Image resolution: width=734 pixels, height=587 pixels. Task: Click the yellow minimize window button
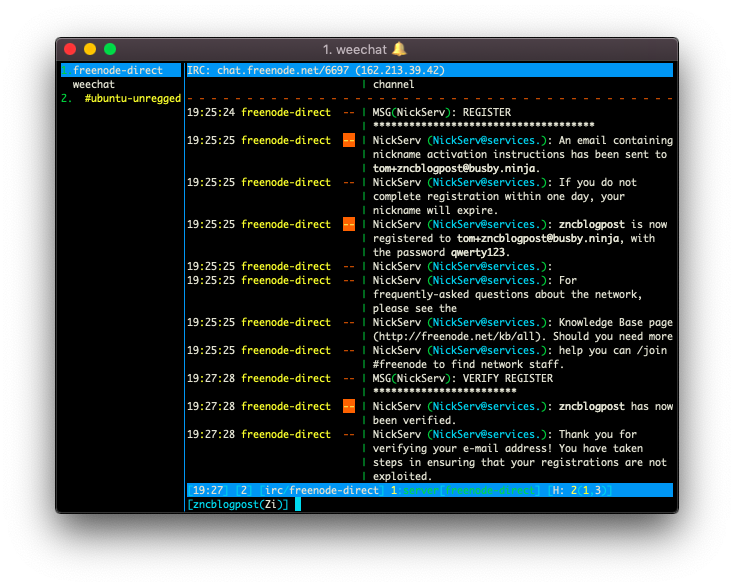coord(90,49)
